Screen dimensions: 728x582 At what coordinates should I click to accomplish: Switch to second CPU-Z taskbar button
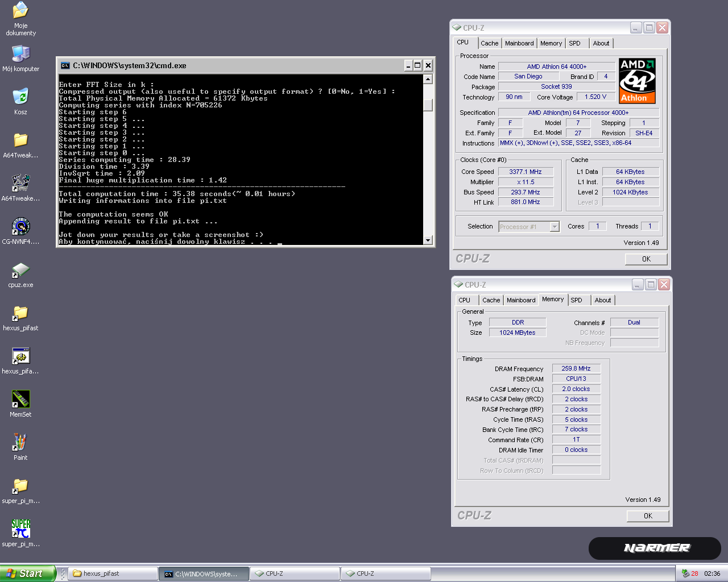pos(386,573)
